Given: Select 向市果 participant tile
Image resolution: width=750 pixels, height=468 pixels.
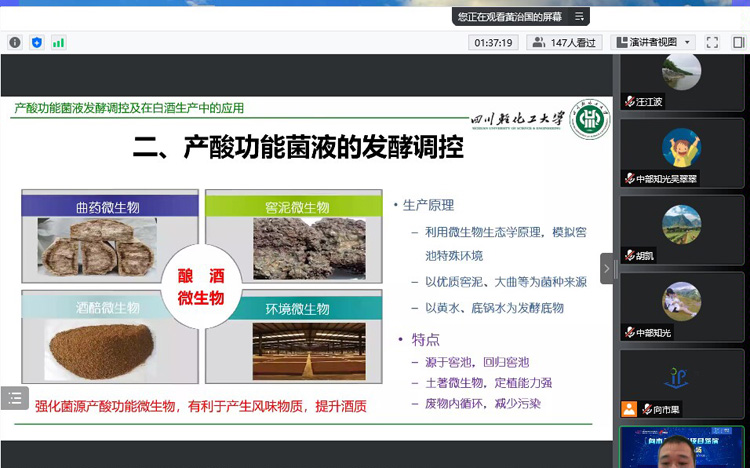Looking at the screenshot, I should click(682, 384).
